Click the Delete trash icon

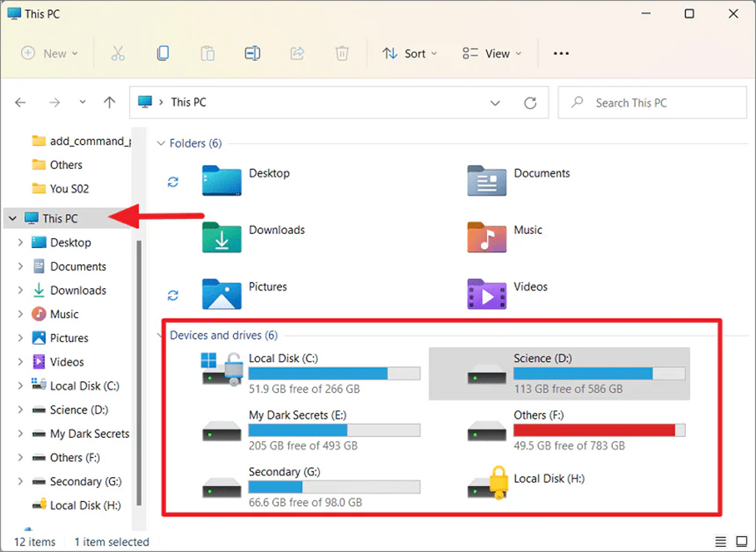pyautogui.click(x=341, y=54)
